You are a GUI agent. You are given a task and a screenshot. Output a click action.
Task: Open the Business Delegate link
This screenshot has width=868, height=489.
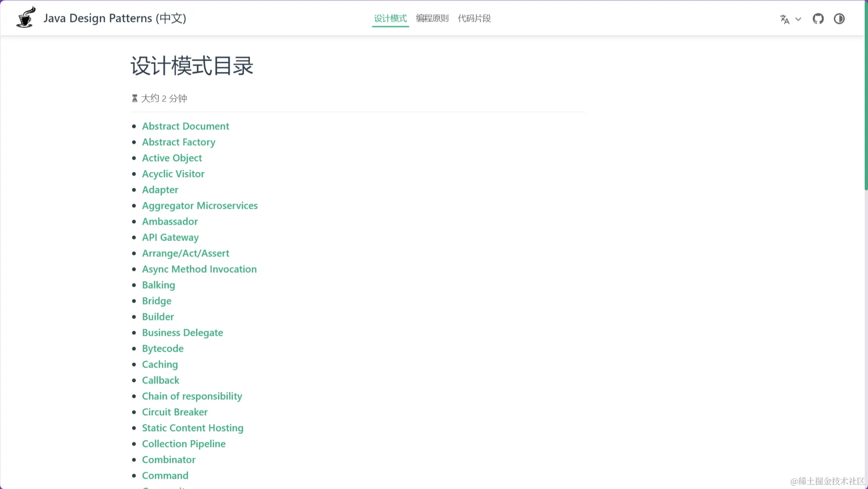tap(182, 333)
